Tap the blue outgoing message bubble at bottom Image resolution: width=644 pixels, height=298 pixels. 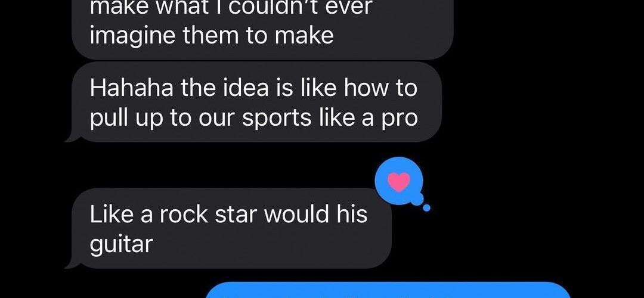[x=388, y=290]
